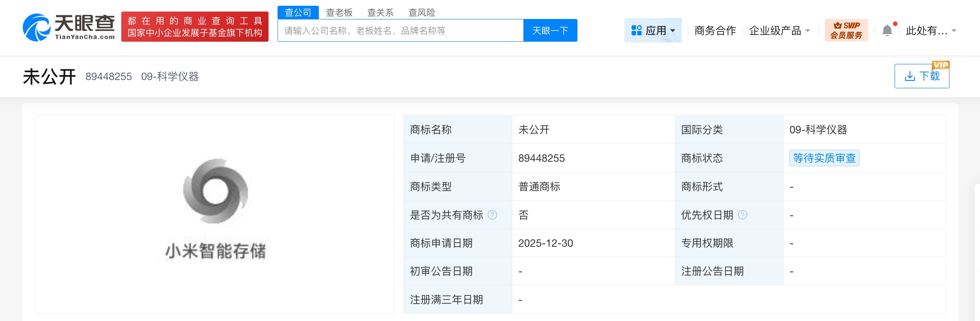The image size is (980, 321).
Task: Click the 等待实质审查 status tag
Action: 824,158
